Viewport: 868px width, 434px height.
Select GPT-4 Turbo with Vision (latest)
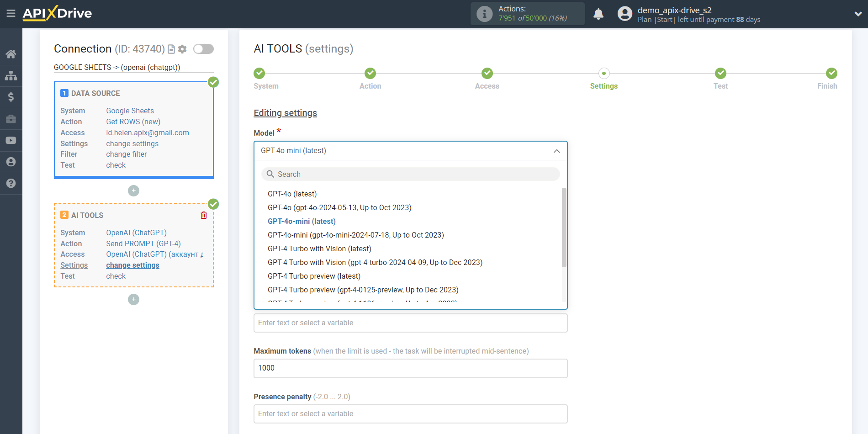(319, 249)
